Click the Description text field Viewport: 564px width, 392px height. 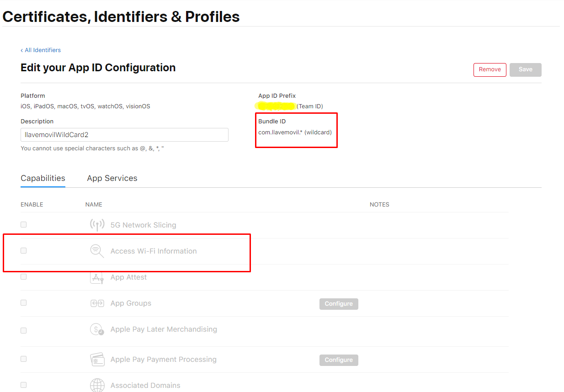coord(124,135)
